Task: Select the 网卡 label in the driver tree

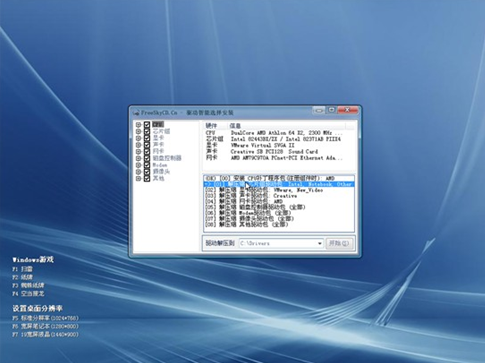Action: pos(158,151)
